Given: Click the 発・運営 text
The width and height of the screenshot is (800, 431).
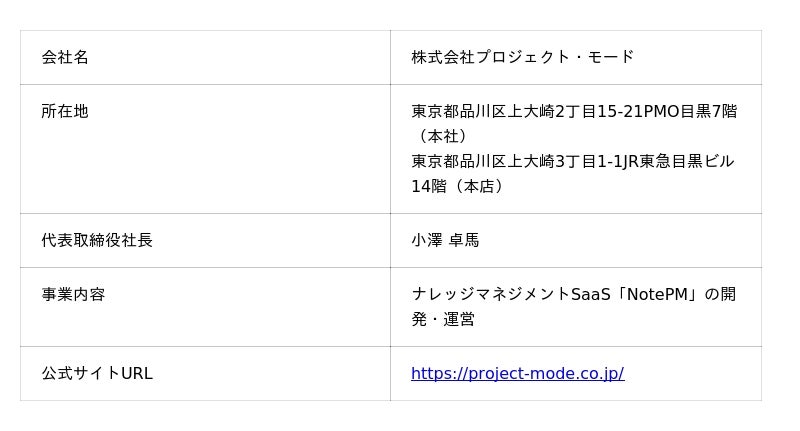Looking at the screenshot, I should [x=443, y=320].
